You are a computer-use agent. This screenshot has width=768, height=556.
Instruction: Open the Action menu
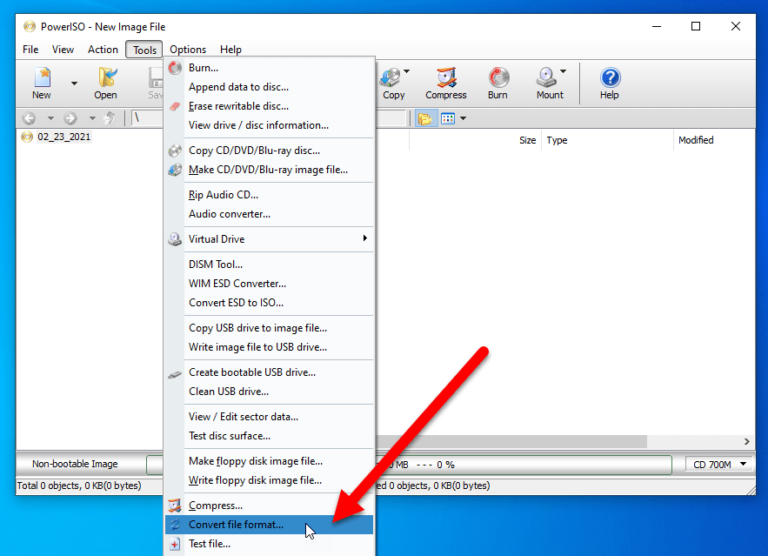103,49
